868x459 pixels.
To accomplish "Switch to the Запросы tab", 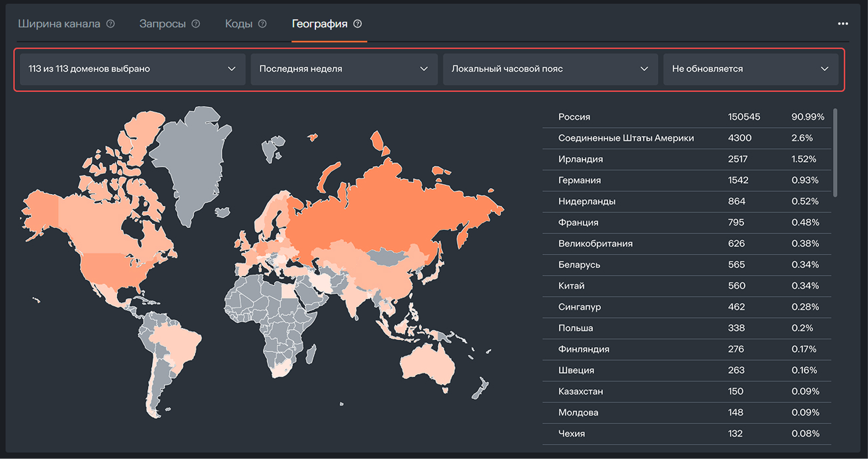I will tap(163, 24).
